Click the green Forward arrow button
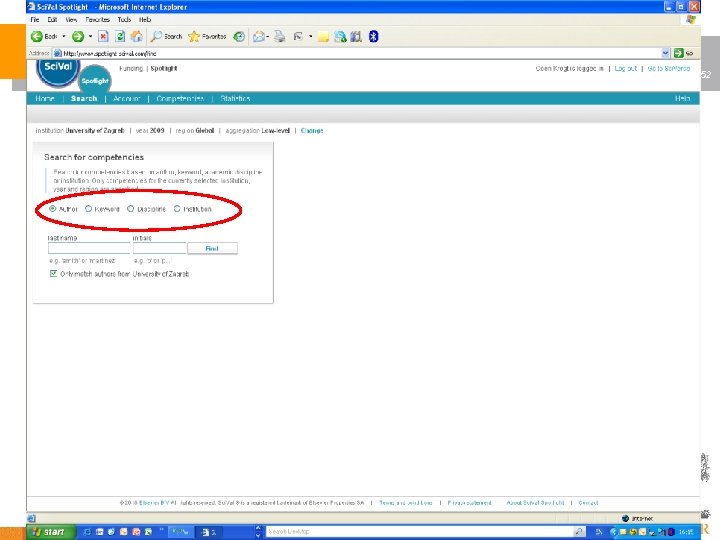Image resolution: width=720 pixels, height=540 pixels. [x=78, y=36]
